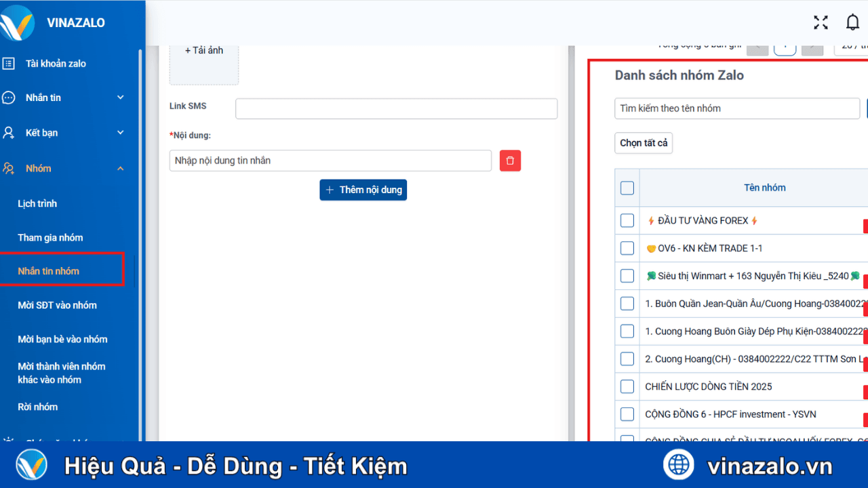Viewport: 868px width, 488px height.
Task: Click the vinazalo.vn globe icon
Action: (678, 466)
